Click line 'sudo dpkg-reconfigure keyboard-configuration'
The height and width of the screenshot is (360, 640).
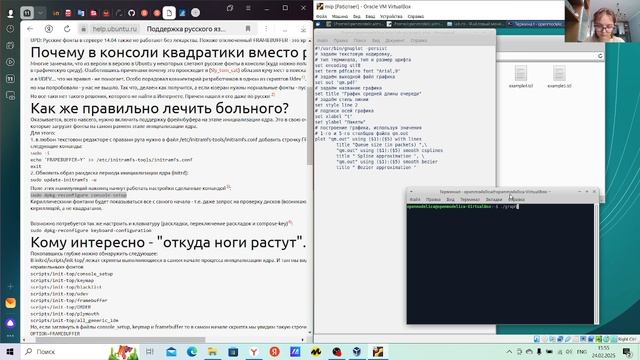tap(91, 230)
